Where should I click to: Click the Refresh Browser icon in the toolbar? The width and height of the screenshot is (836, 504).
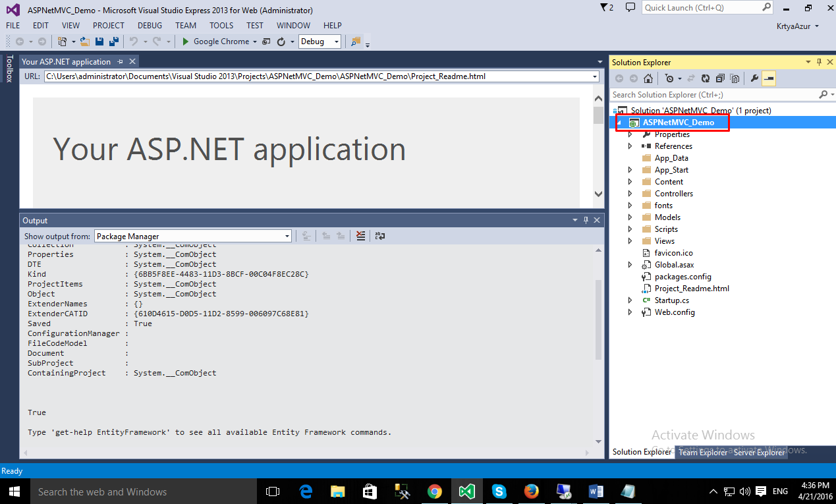[281, 42]
